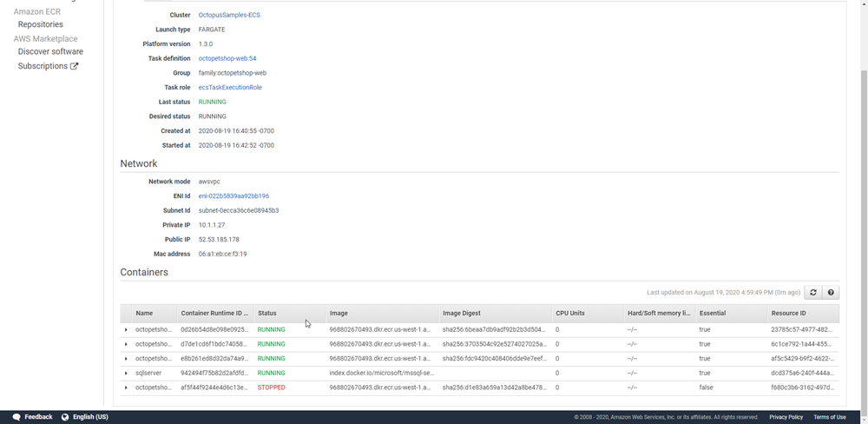Open the OctopusSamples-ECS cluster link
Viewport: 868px width, 424px height.
[x=229, y=15]
